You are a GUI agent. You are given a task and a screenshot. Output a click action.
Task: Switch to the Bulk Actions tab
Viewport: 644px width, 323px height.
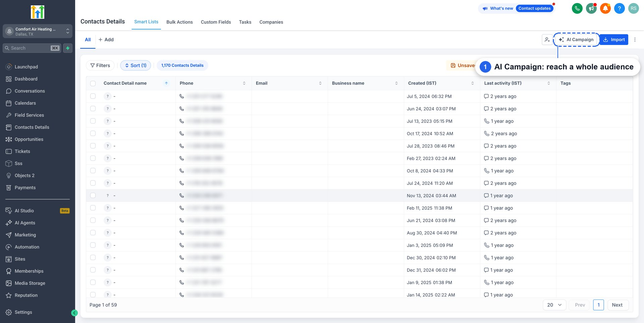[x=179, y=22]
